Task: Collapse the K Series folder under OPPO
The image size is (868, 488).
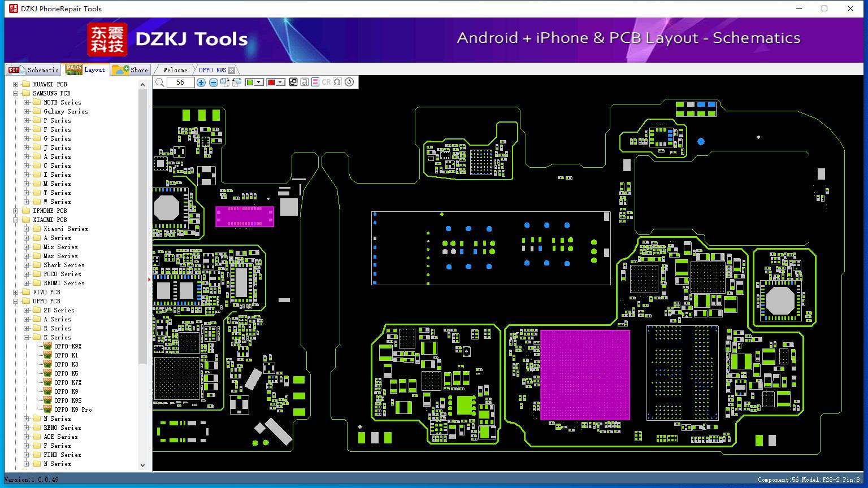Action: [27, 337]
